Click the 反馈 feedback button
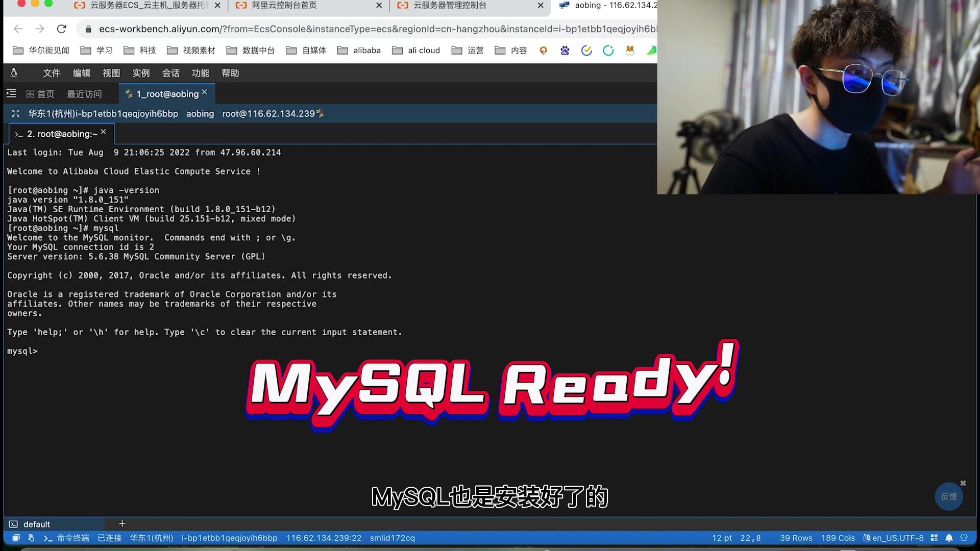 pyautogui.click(x=948, y=496)
